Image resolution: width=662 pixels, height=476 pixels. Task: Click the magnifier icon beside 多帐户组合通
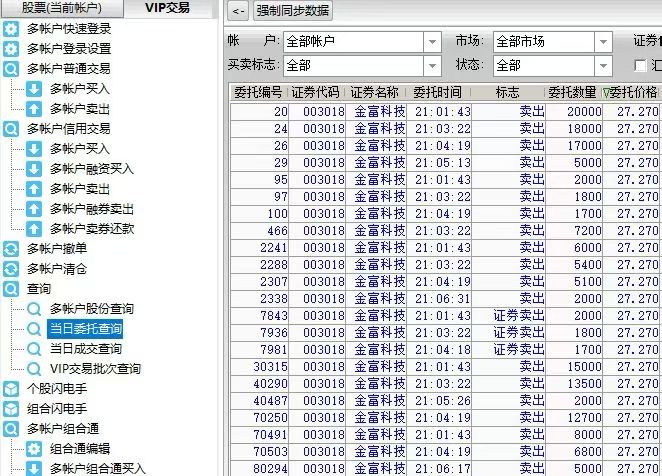tap(11, 429)
